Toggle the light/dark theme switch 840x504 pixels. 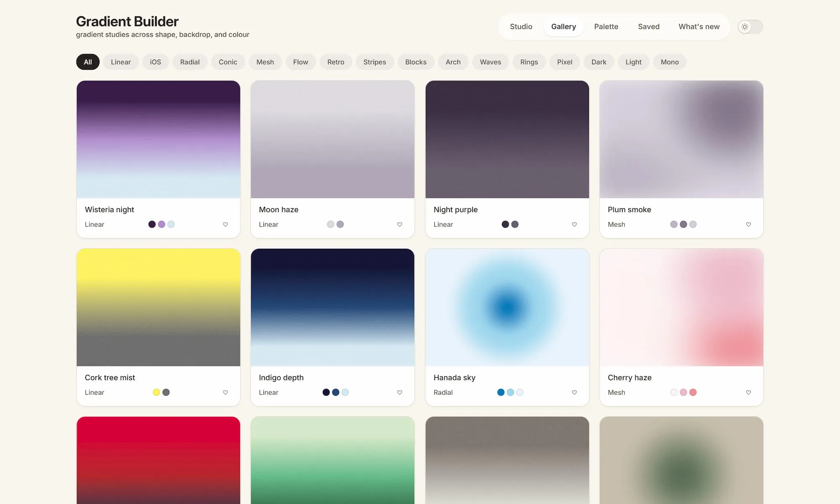point(751,27)
